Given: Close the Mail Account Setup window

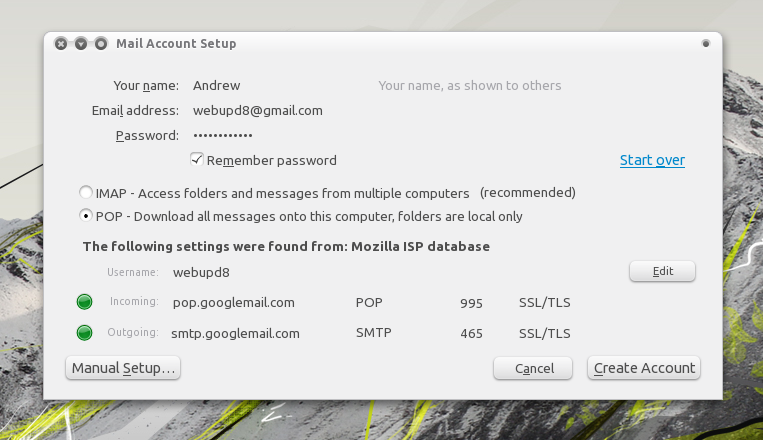Looking at the screenshot, I should tap(61, 44).
